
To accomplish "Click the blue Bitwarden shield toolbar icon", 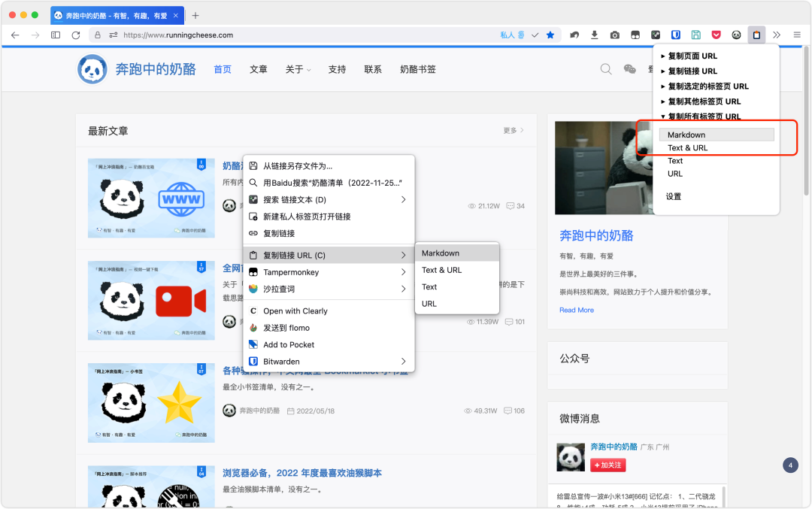I will [x=676, y=35].
